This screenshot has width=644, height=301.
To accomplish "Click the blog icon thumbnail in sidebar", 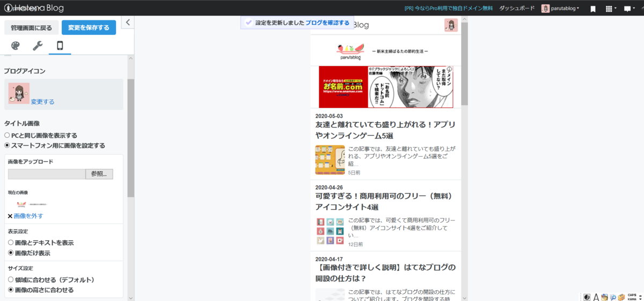I will pos(19,93).
